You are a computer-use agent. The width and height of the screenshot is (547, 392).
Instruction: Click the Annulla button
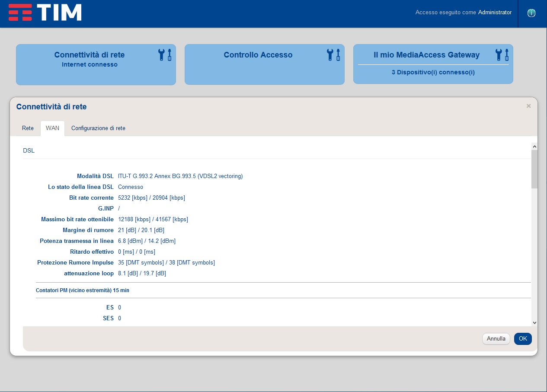(496, 339)
